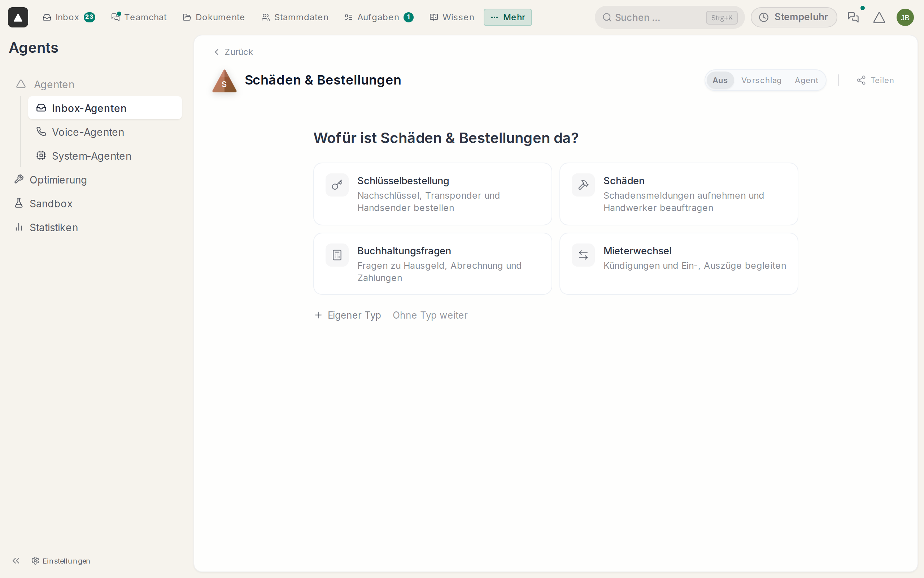Click the book icon of Wissen
Screen dimensions: 924x578
click(433, 17)
